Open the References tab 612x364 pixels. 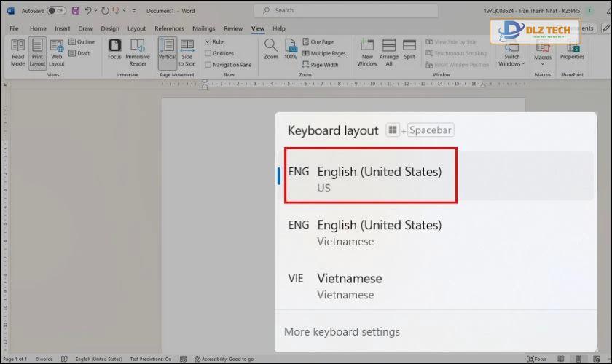point(169,28)
